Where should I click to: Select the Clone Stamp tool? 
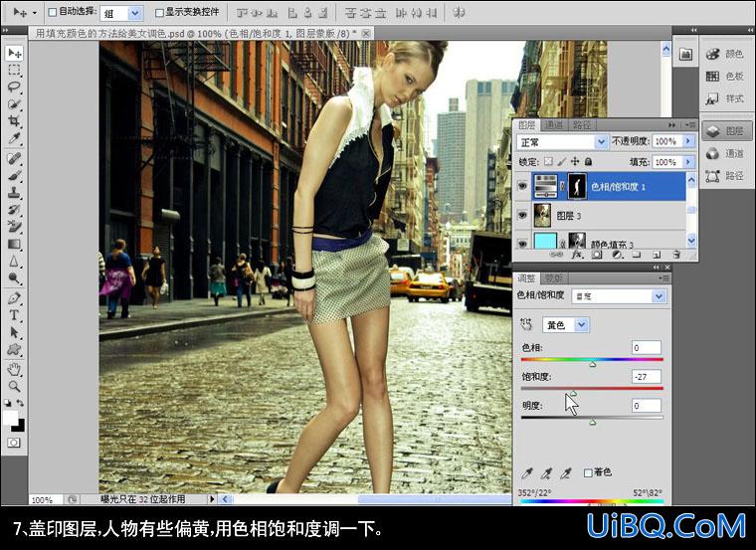coord(15,192)
